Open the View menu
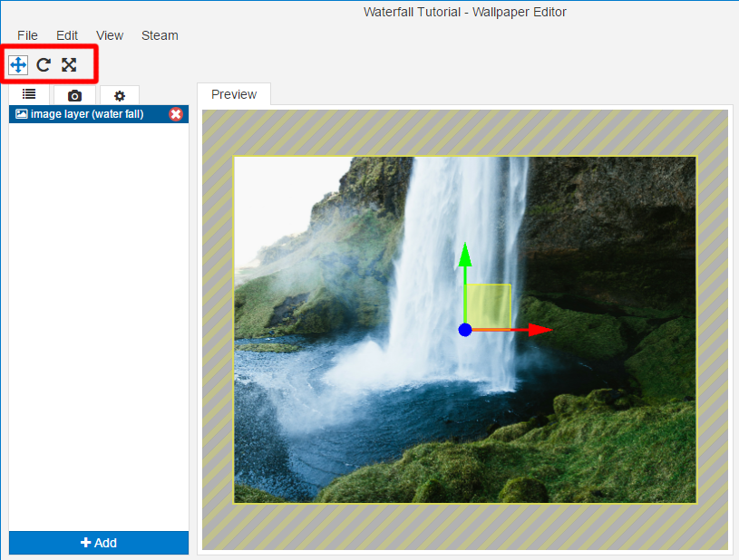739x560 pixels. pos(110,35)
